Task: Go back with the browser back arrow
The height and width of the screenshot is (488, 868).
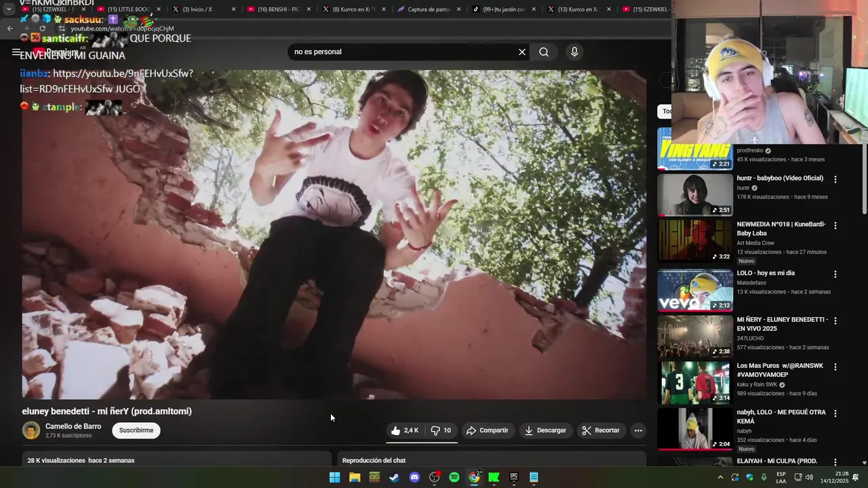Action: coord(9,28)
